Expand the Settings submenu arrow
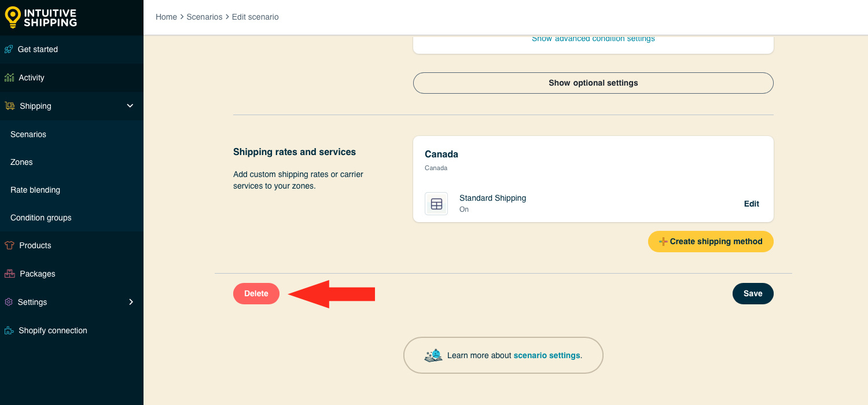 click(131, 302)
